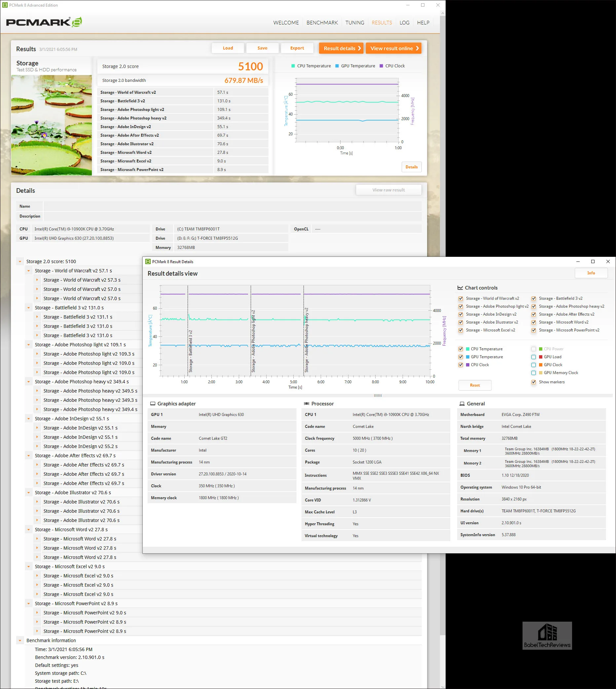Open the BENCHMARK tab

coord(322,23)
